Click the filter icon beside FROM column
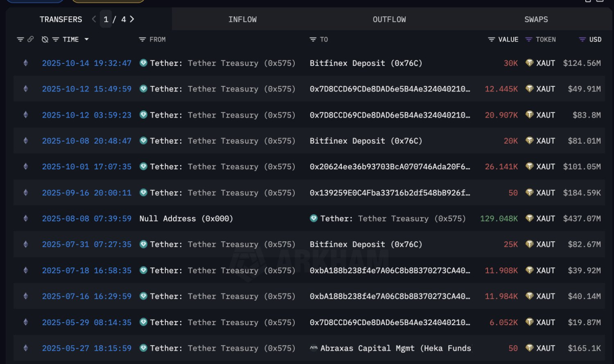The width and height of the screenshot is (614, 364). [x=143, y=39]
